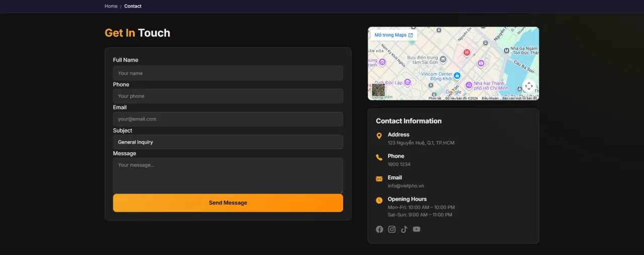Click the Contact breadcrumb item

[133, 6]
